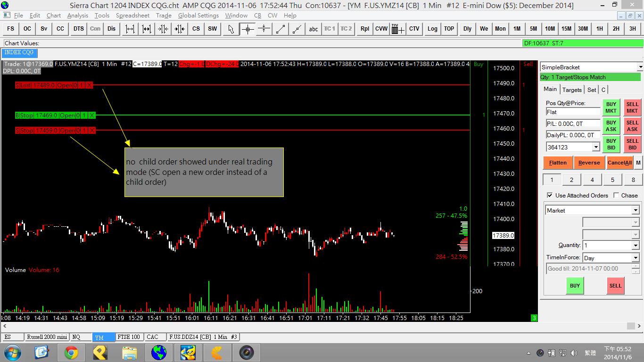Viewport: 644px width, 362px height.
Task: Click the expand bar spacing icon
Action: [x=130, y=29]
